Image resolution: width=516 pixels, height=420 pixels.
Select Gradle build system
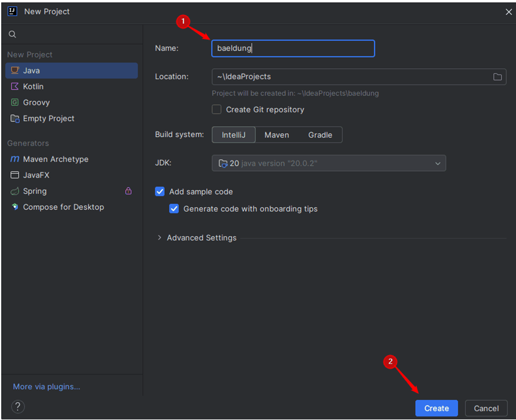[x=320, y=135]
